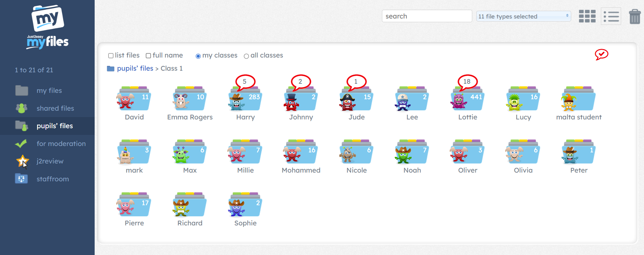Open Oliver's pupil folder
The width and height of the screenshot is (644, 255).
pyautogui.click(x=468, y=152)
